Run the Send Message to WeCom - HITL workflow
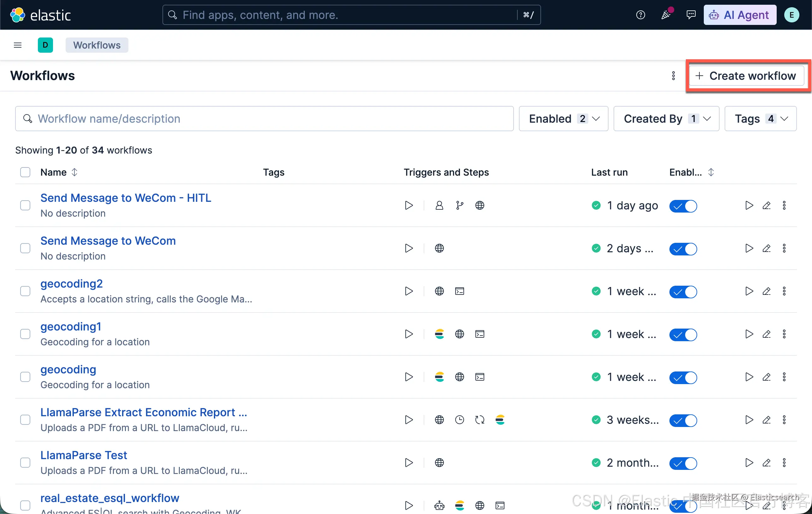 tap(749, 205)
